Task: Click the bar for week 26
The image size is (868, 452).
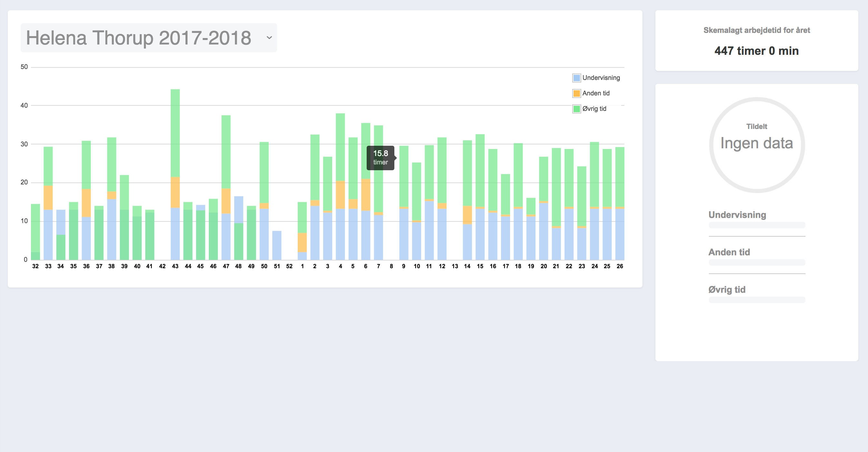Action: coord(620,203)
